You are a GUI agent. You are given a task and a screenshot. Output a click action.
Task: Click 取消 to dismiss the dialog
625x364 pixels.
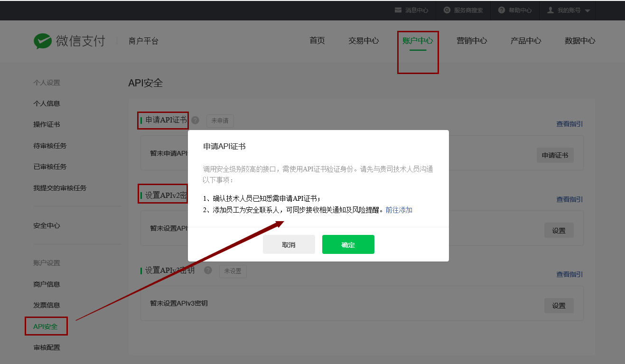[x=289, y=244]
